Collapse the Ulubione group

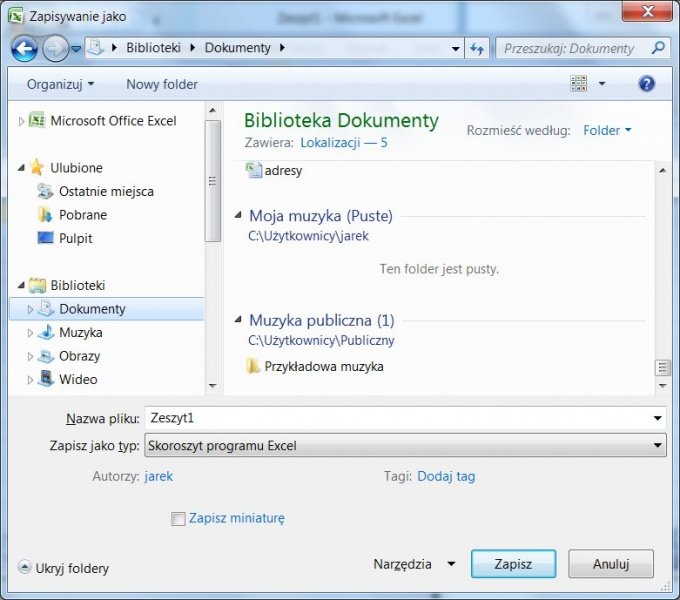(x=21, y=168)
